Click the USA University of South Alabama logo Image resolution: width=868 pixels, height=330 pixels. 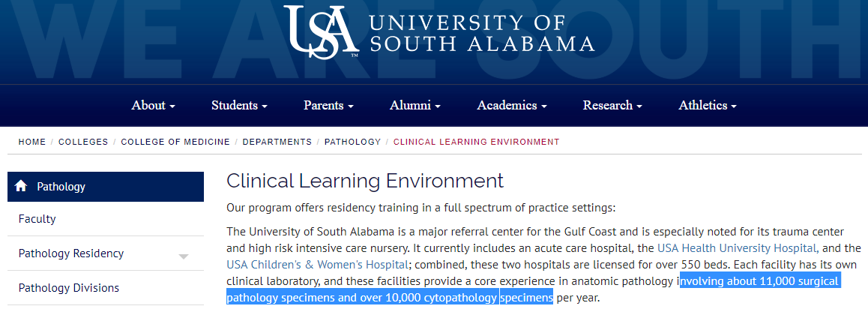(x=438, y=32)
